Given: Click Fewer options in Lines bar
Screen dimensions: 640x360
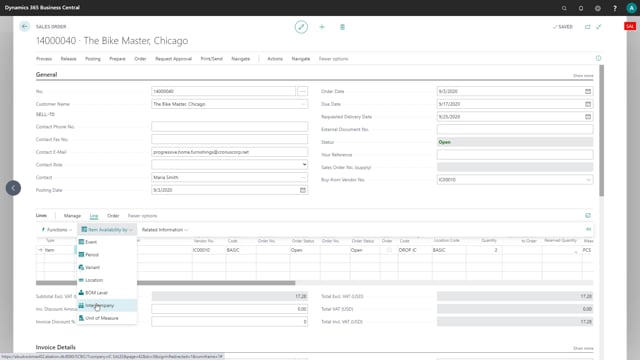Looking at the screenshot, I should 142,216.
